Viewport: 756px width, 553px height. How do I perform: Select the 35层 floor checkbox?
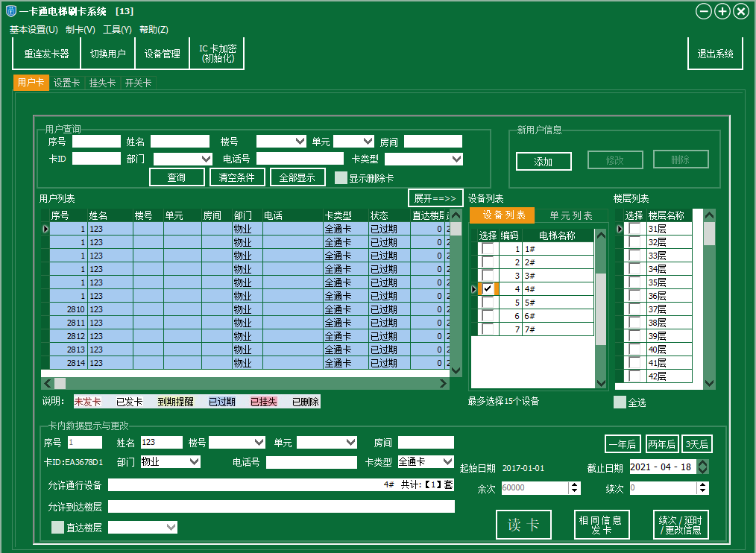[x=635, y=282]
